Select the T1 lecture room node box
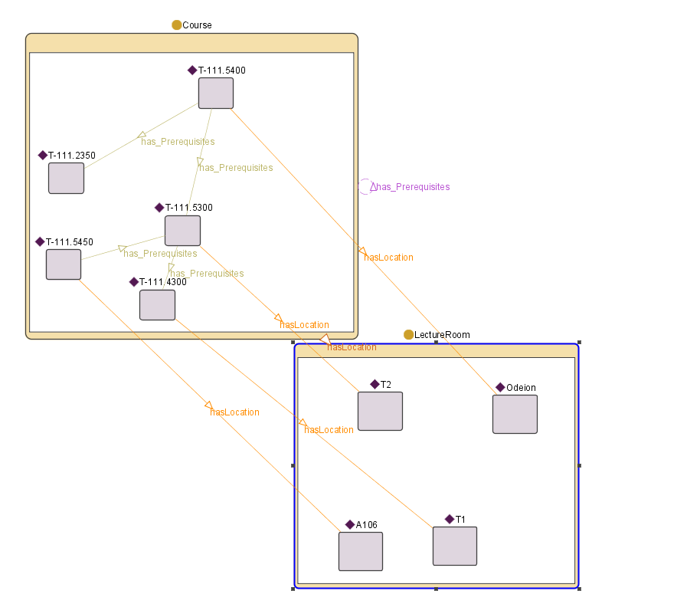 [x=454, y=547]
